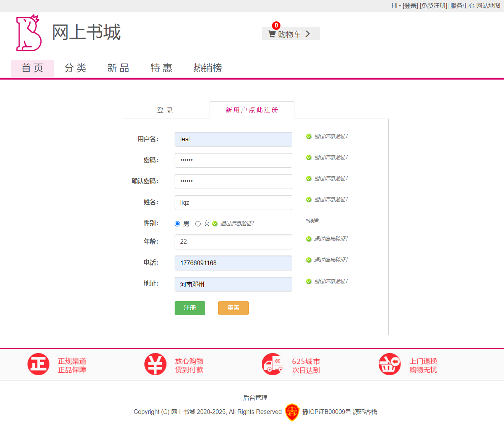The width and height of the screenshot is (504, 425).
Task: Click the orange 重置 button
Action: click(x=233, y=308)
